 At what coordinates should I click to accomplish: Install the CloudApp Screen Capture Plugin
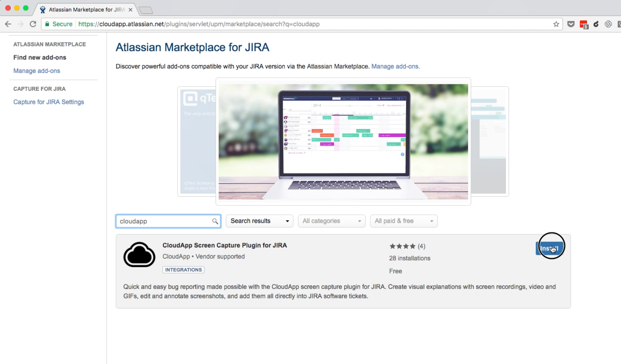pos(549,248)
